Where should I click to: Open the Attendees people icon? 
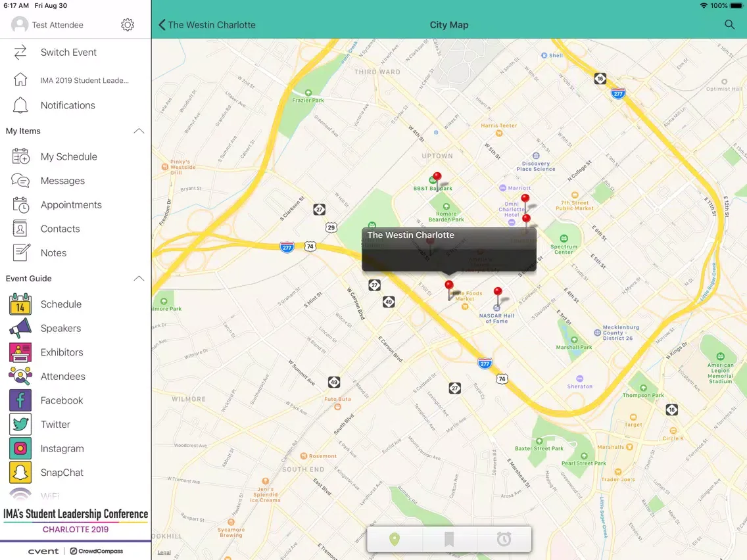pyautogui.click(x=20, y=376)
